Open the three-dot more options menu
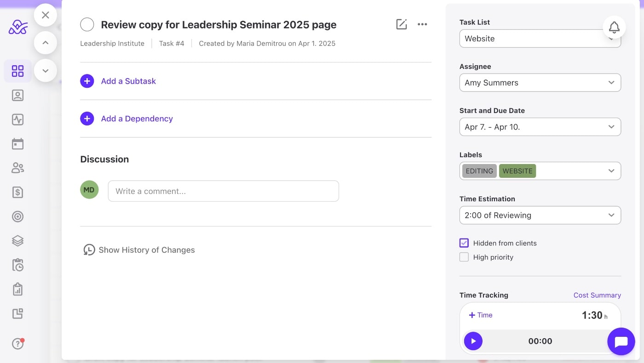This screenshot has height=363, width=644. [422, 24]
